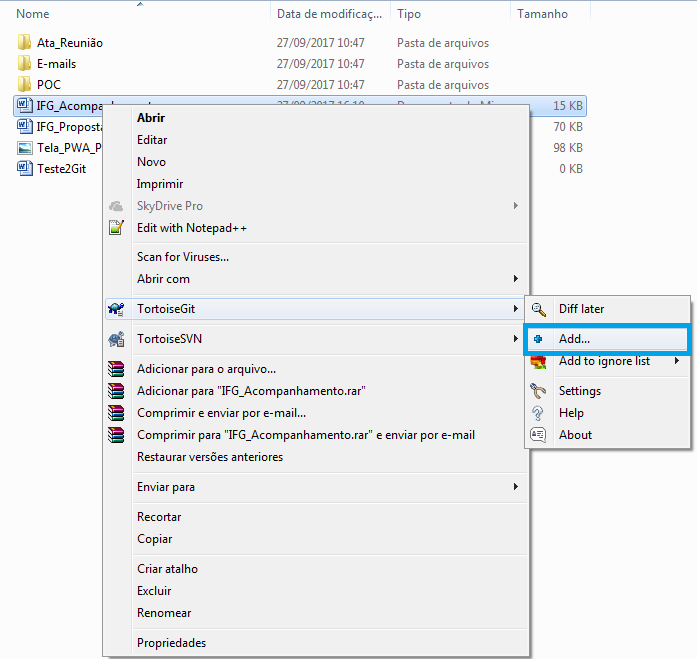Sort files by the Nome column header
697x659 pixels.
click(33, 14)
